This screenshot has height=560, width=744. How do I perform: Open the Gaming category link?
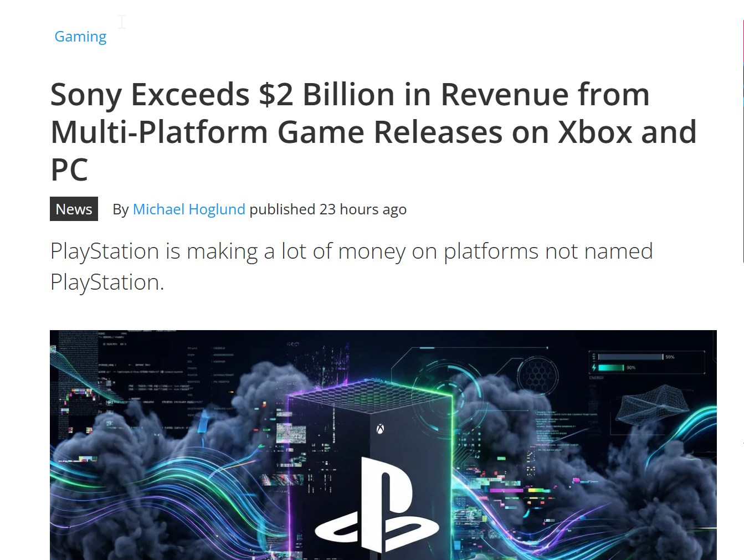pyautogui.click(x=80, y=37)
